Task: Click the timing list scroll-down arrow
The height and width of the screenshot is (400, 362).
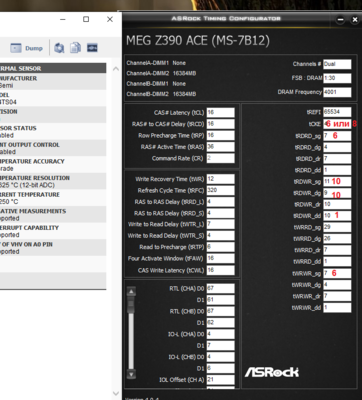Action: click(x=131, y=374)
